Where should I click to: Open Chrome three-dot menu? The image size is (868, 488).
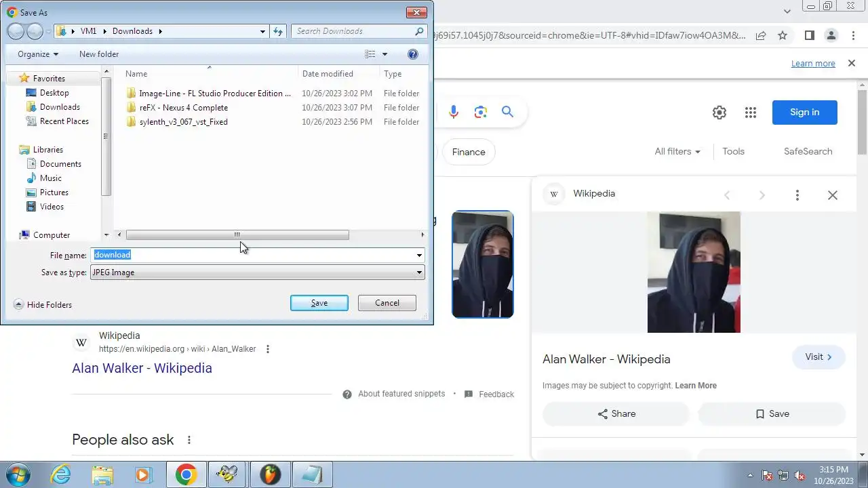click(x=853, y=35)
